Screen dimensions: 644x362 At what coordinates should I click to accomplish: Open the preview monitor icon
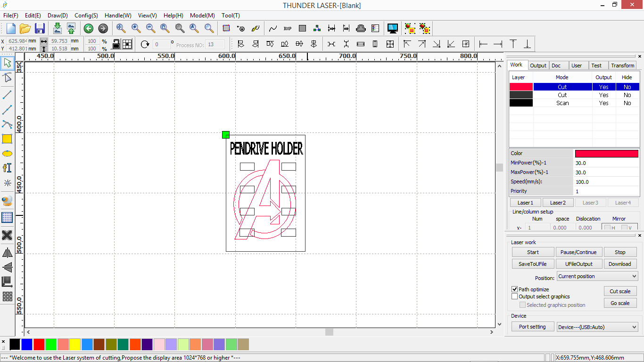392,28
